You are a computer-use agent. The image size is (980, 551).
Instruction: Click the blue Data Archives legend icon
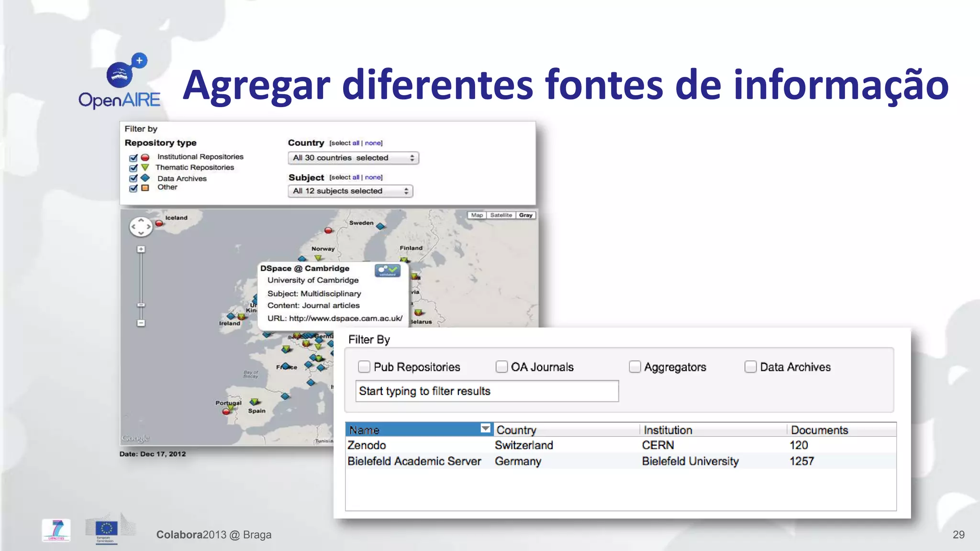pyautogui.click(x=145, y=178)
